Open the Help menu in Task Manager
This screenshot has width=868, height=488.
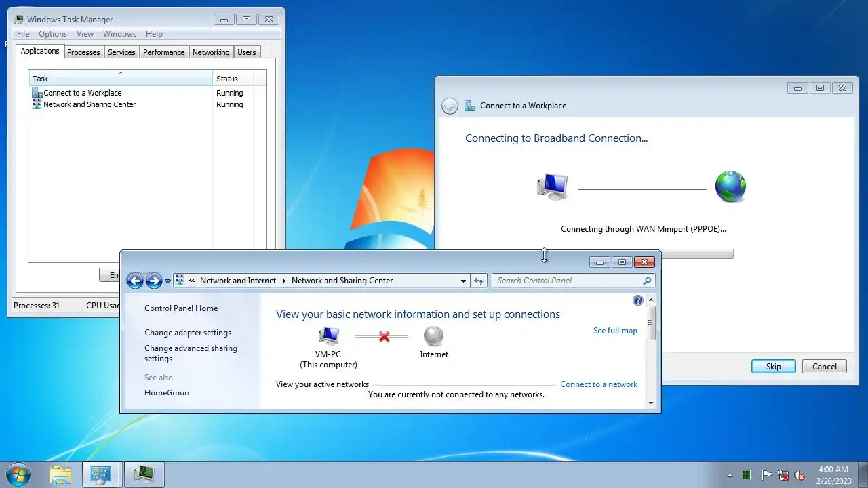click(154, 34)
